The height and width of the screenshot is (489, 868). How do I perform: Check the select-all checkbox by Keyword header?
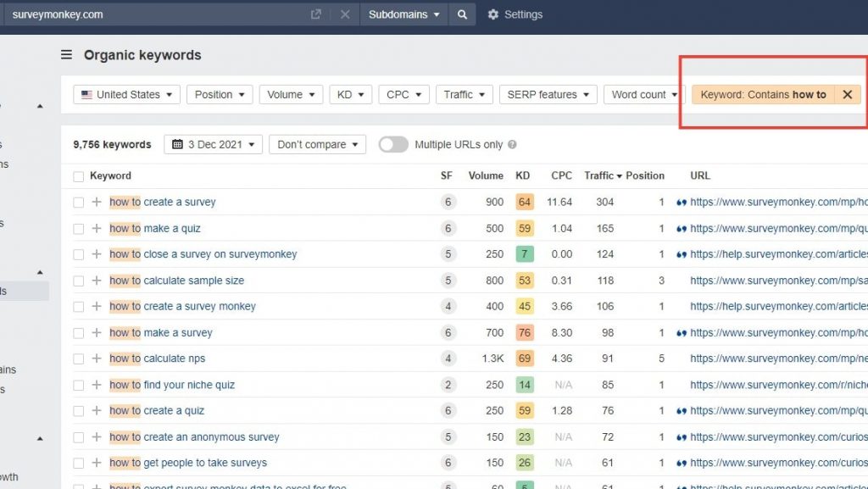79,176
